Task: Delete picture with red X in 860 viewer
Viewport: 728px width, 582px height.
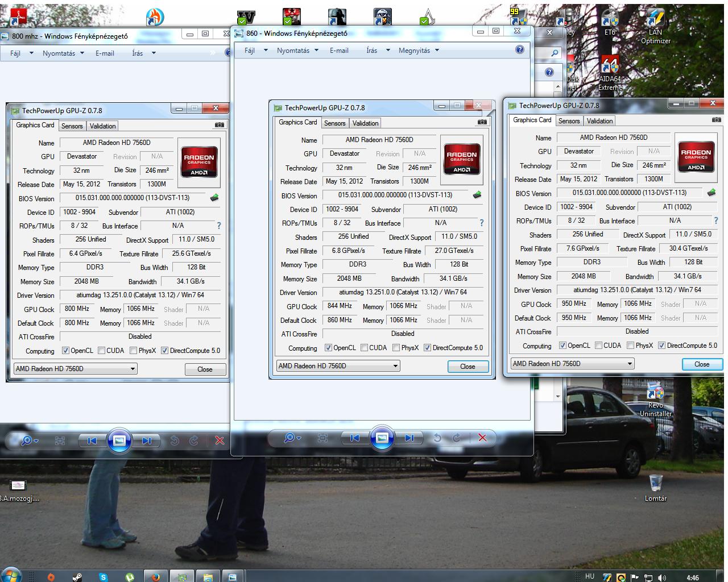Action: pos(482,438)
